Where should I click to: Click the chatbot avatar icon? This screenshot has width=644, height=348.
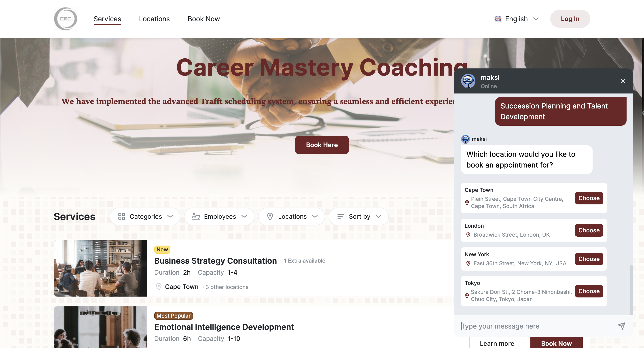click(468, 81)
